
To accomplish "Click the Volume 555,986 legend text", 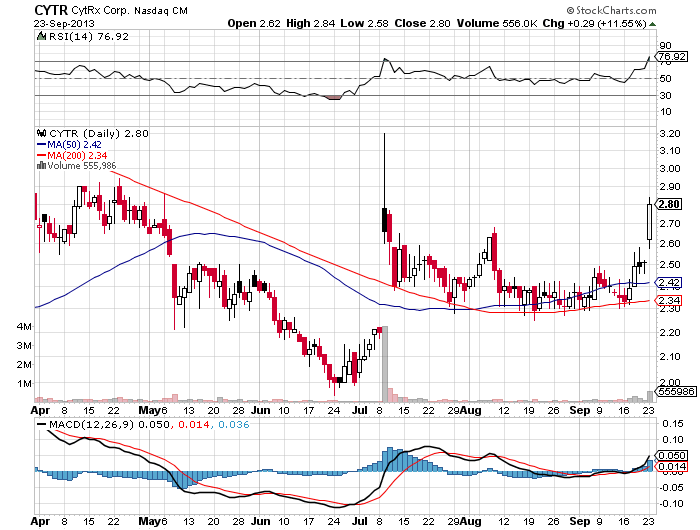I will click(x=82, y=166).
